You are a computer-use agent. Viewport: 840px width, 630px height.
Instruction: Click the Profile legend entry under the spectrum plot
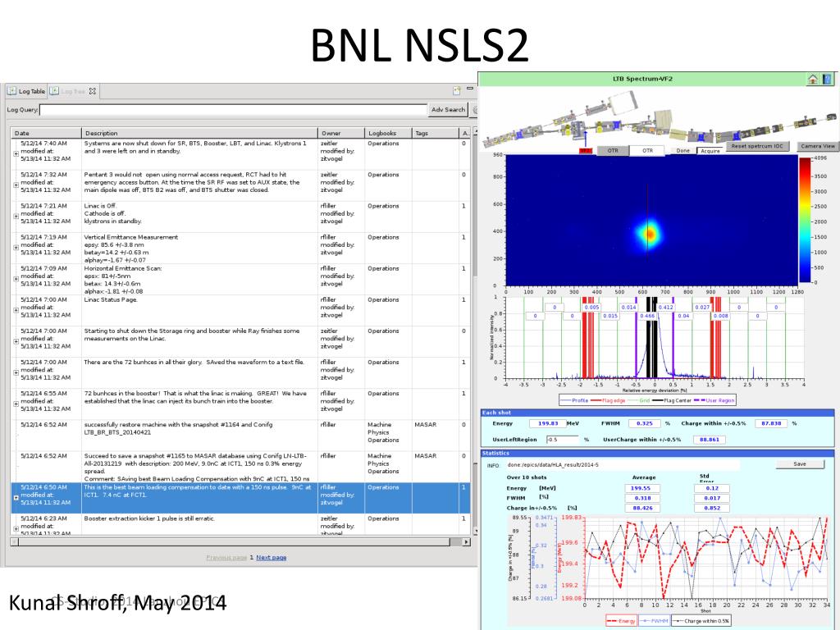[573, 400]
